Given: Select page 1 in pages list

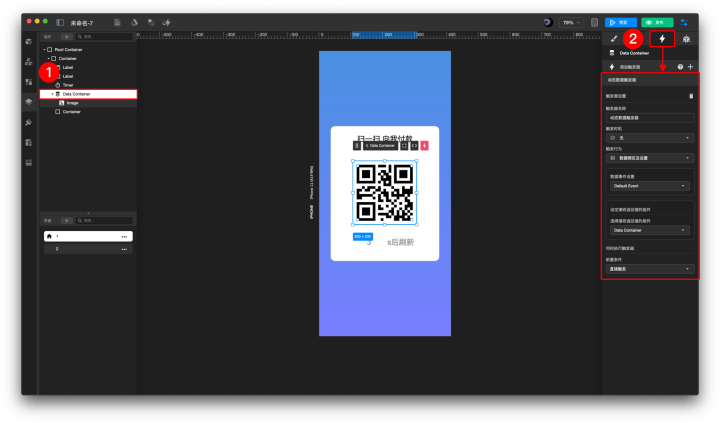Looking at the screenshot, I should click(x=88, y=236).
